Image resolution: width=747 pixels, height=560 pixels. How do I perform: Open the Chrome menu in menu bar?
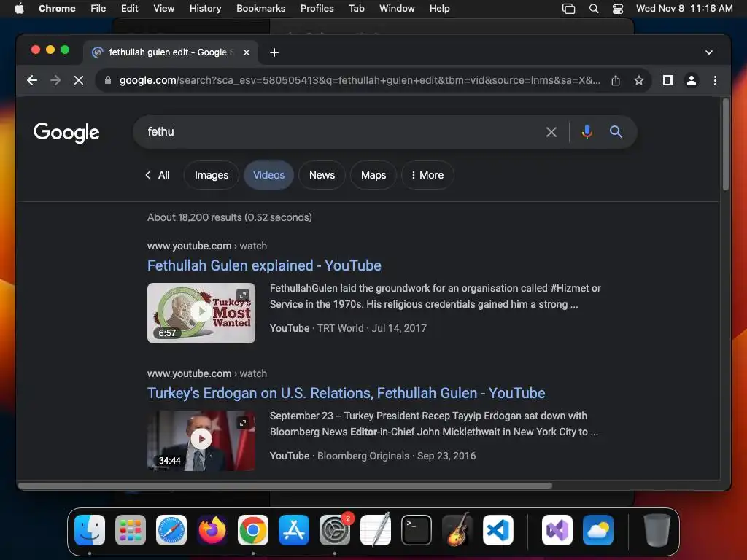[x=57, y=9]
